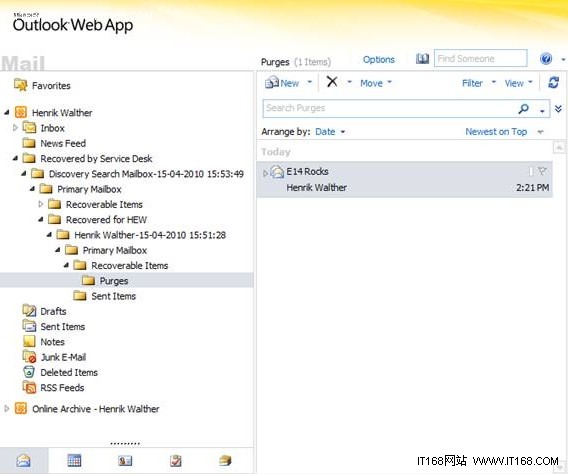Delete message using the X icon
The image size is (568, 474).
coord(332,81)
